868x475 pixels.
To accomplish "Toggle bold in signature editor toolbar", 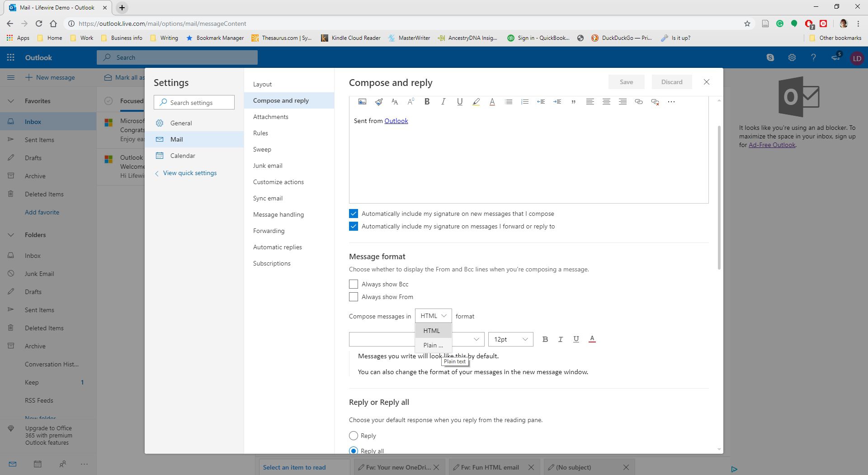I will coord(427,102).
